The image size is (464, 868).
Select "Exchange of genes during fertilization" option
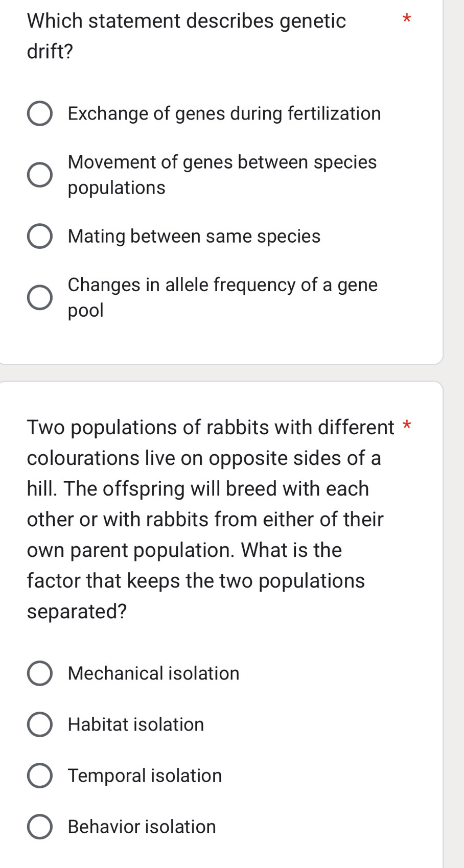pyautogui.click(x=40, y=113)
